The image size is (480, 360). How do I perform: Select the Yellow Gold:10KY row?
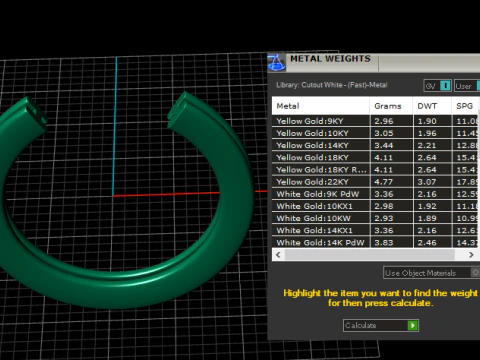[376, 133]
